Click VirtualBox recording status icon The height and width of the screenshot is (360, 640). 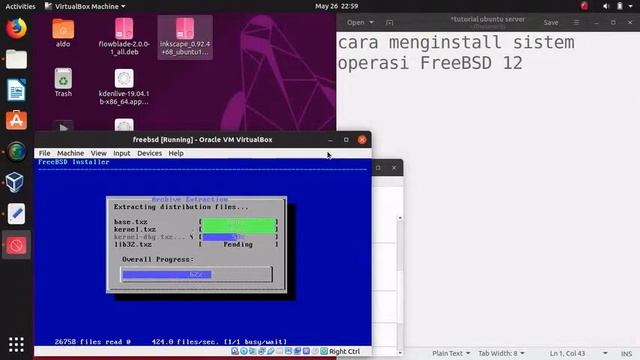coord(298,351)
